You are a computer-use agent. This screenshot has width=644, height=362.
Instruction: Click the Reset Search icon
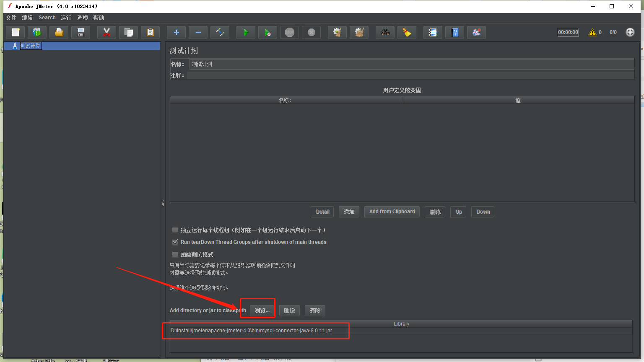click(x=407, y=32)
